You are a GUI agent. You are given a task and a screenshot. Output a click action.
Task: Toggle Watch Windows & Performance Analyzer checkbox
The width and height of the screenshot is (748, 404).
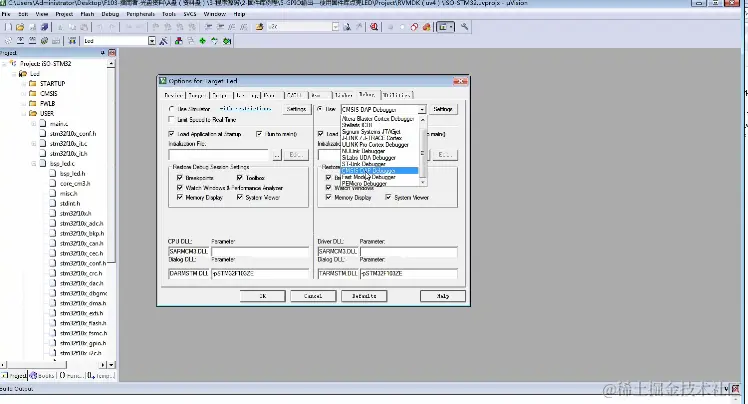coord(180,187)
